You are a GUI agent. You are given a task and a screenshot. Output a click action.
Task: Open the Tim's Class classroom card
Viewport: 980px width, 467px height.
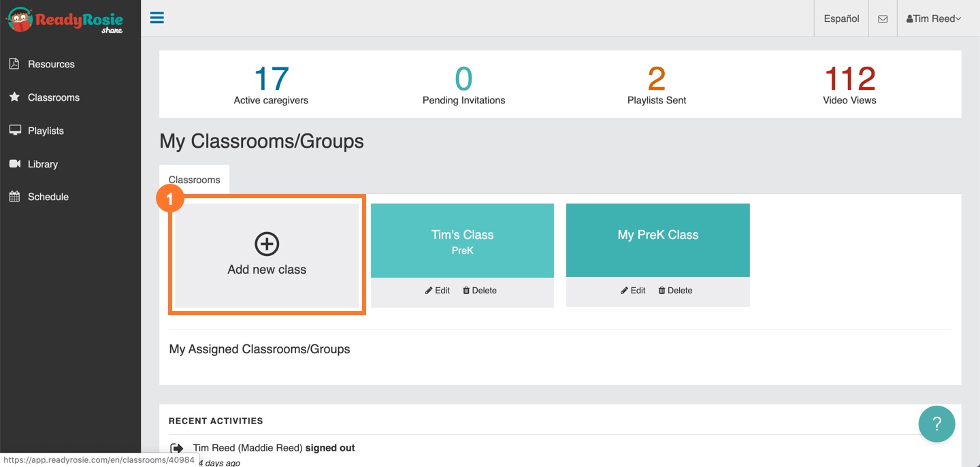[462, 240]
